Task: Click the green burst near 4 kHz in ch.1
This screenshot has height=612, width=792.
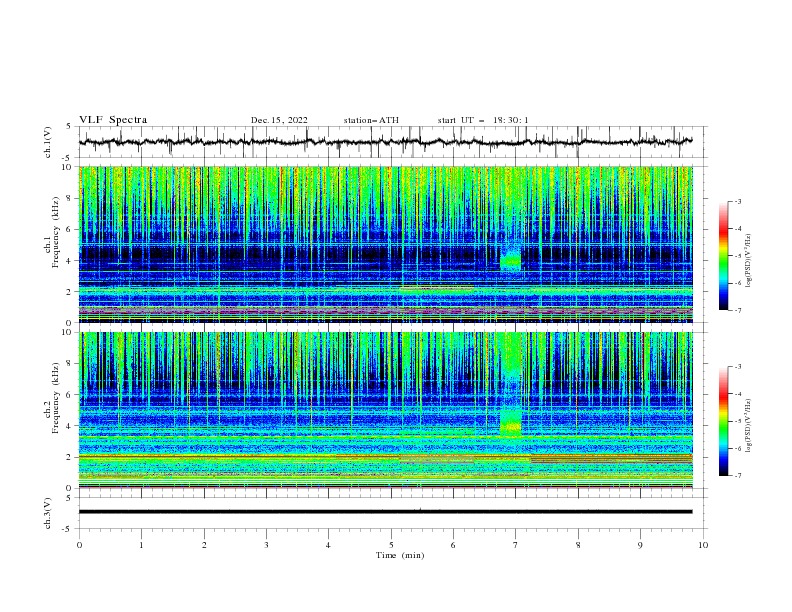Action: 510,261
